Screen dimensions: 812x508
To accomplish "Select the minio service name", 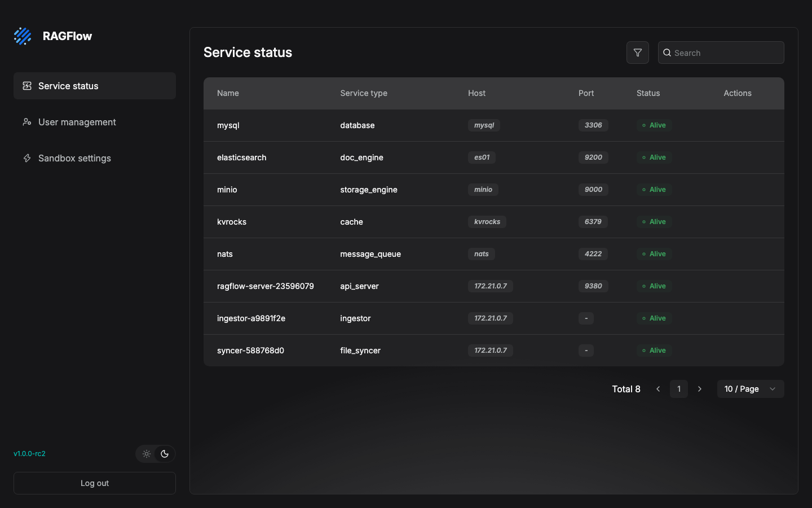I will tap(227, 190).
